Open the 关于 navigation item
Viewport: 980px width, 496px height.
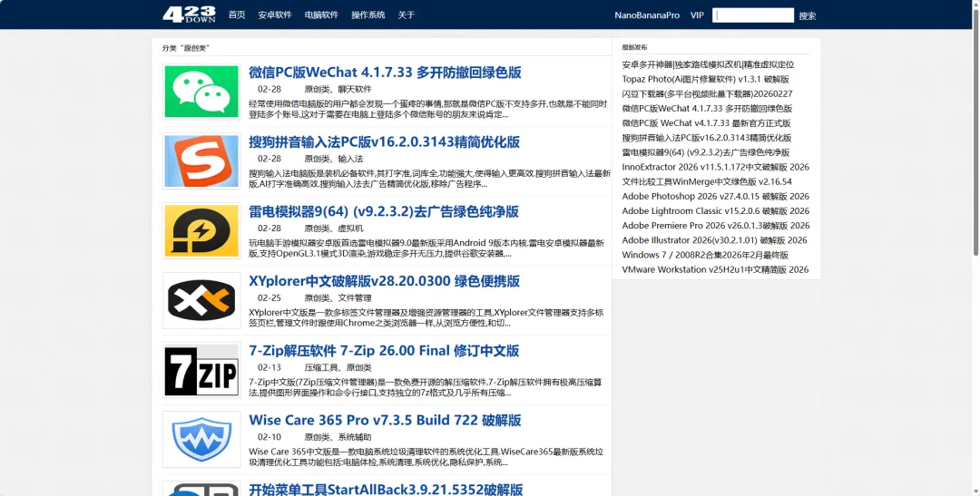(407, 15)
